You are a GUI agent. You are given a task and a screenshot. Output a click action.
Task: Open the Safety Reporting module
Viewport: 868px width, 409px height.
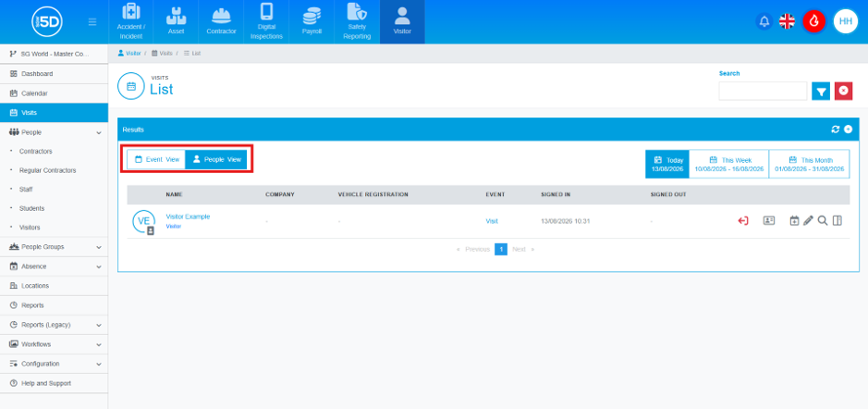point(357,21)
